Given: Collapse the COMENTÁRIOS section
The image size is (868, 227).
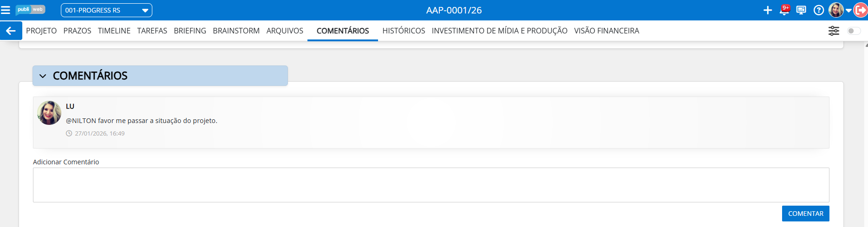Looking at the screenshot, I should 43,76.
